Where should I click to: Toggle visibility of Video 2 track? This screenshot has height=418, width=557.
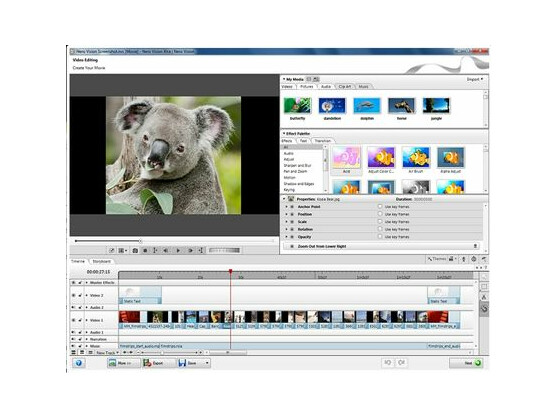pyautogui.click(x=74, y=295)
